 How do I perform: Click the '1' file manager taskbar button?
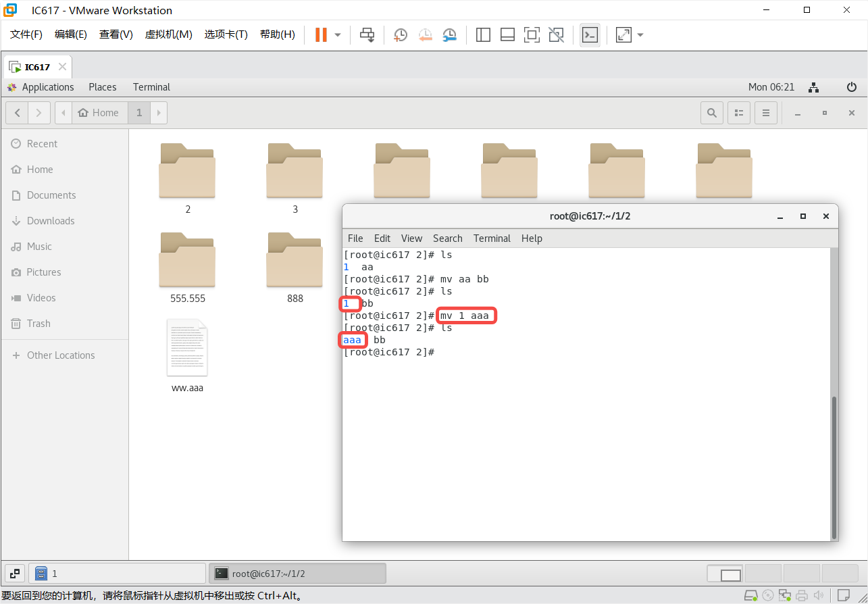[x=117, y=574]
